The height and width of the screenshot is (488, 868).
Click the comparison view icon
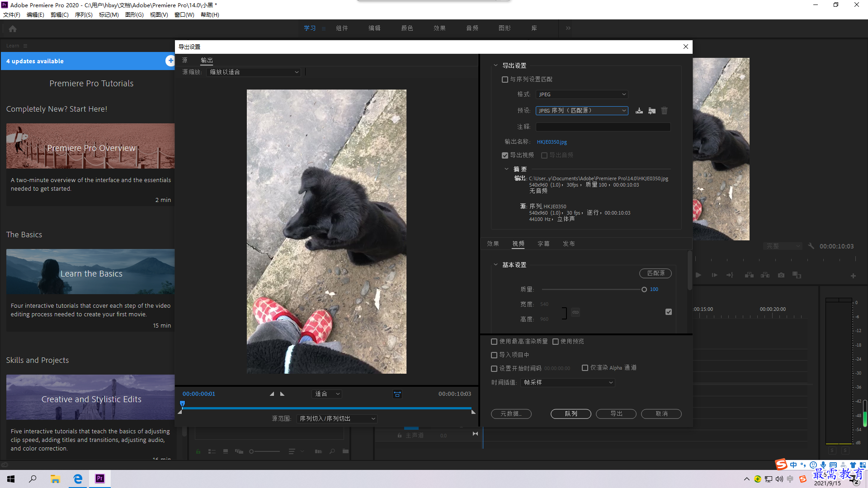click(797, 275)
